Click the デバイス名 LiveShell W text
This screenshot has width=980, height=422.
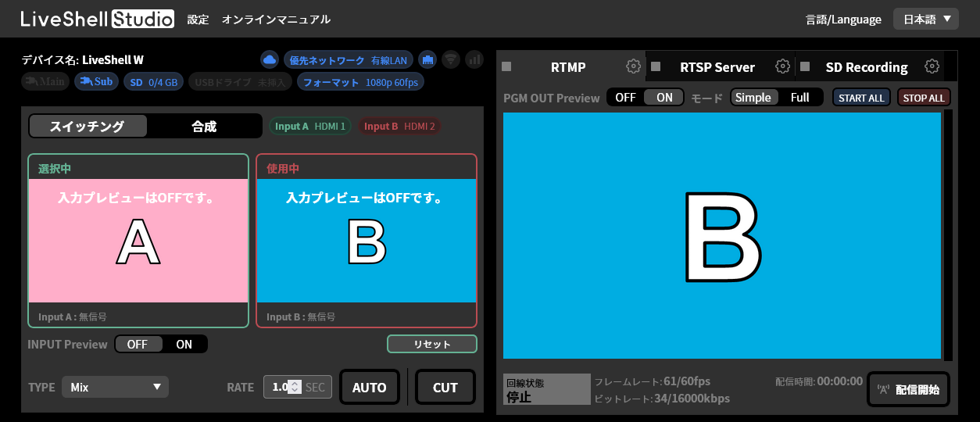(82, 59)
